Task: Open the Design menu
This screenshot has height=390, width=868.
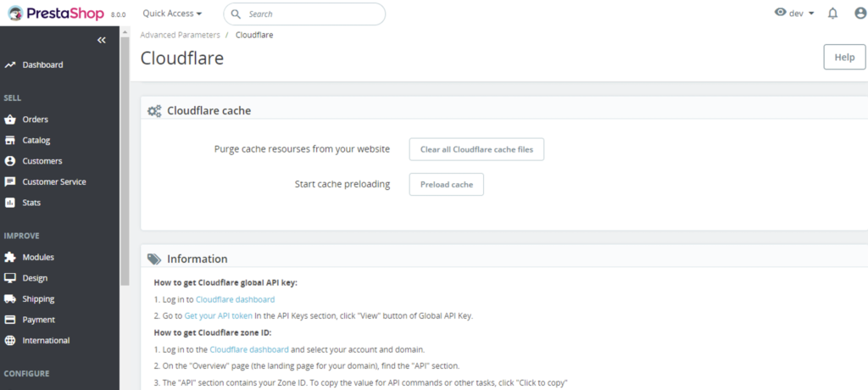Action: coord(35,278)
